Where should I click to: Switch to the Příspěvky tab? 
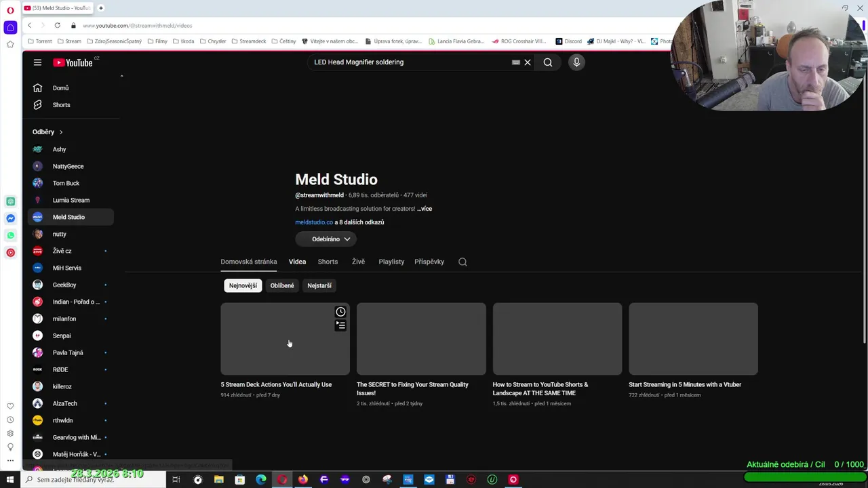pos(429,262)
